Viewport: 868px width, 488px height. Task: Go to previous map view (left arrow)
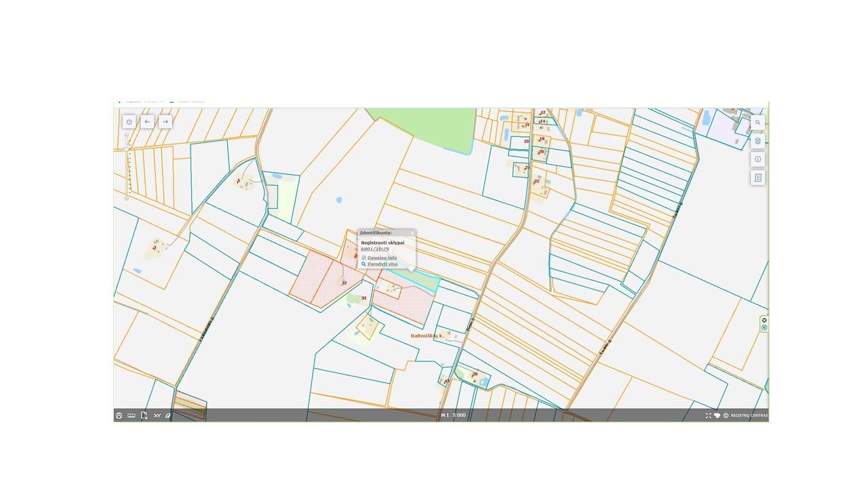147,121
